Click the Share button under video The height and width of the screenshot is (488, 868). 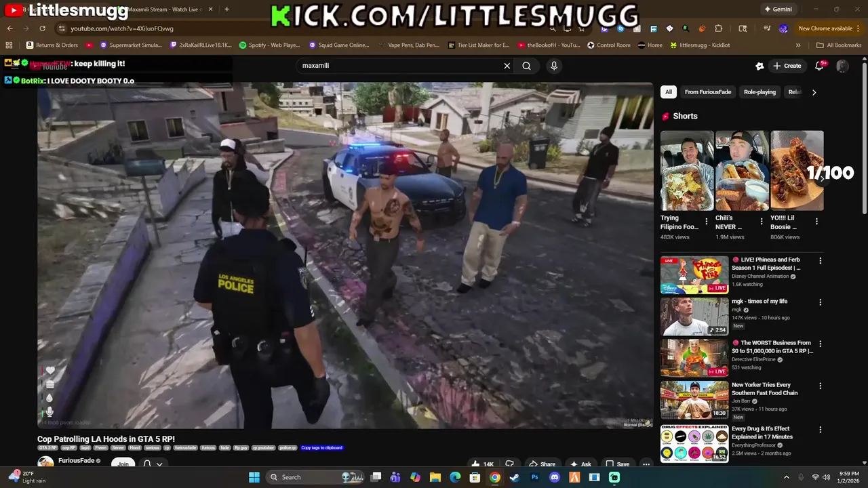click(541, 464)
